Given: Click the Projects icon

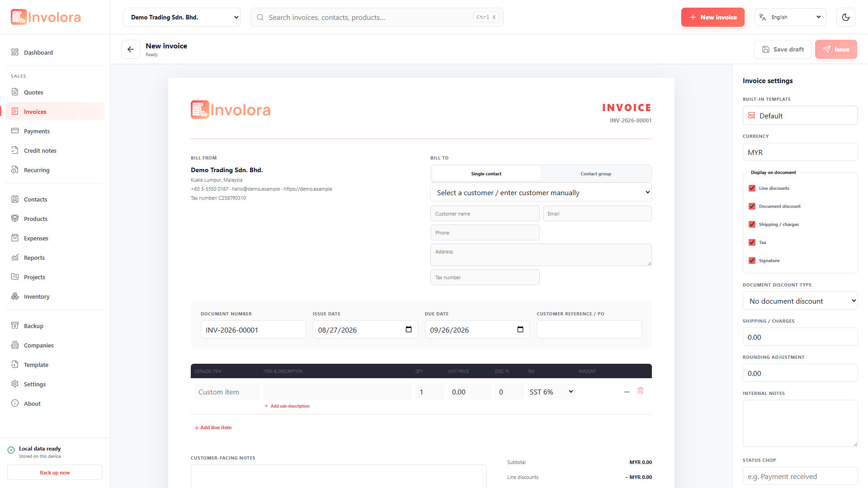Looking at the screenshot, I should click(x=15, y=277).
